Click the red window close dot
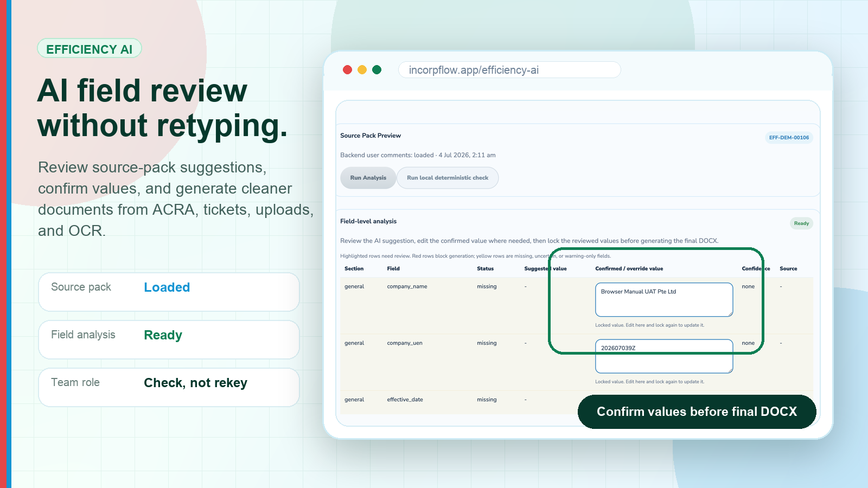Screen dimensions: 868x488 tap(348, 70)
